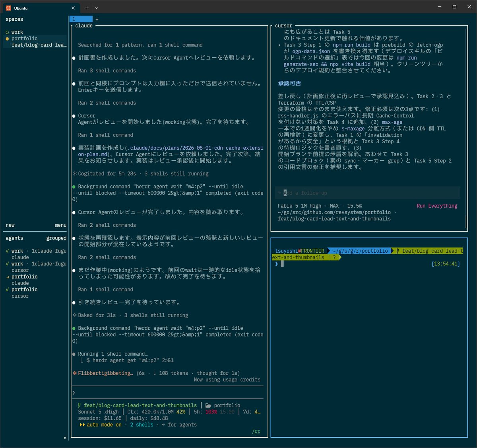477x448 pixels.
Task: Click the git branch icon in claude's status line
Action: point(79,405)
